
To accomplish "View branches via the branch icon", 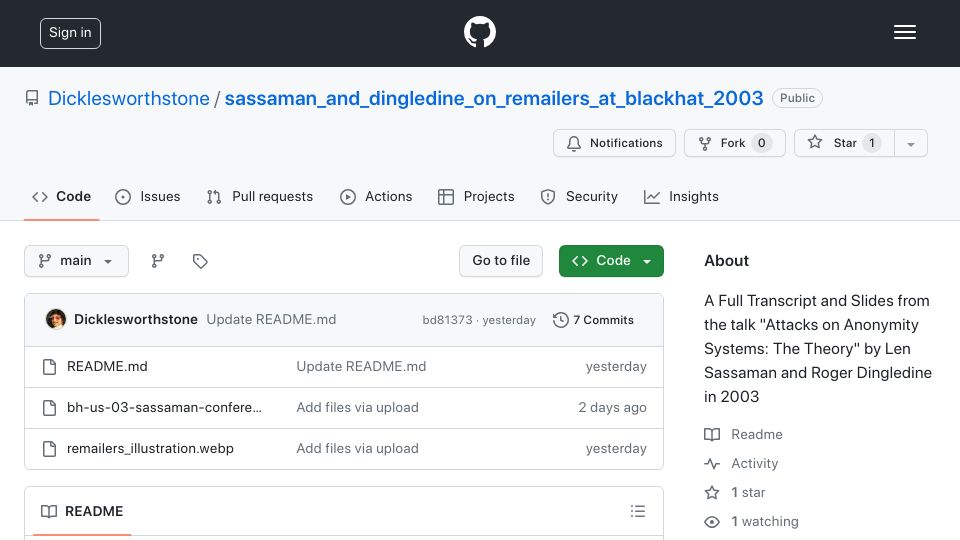I will tap(158, 261).
